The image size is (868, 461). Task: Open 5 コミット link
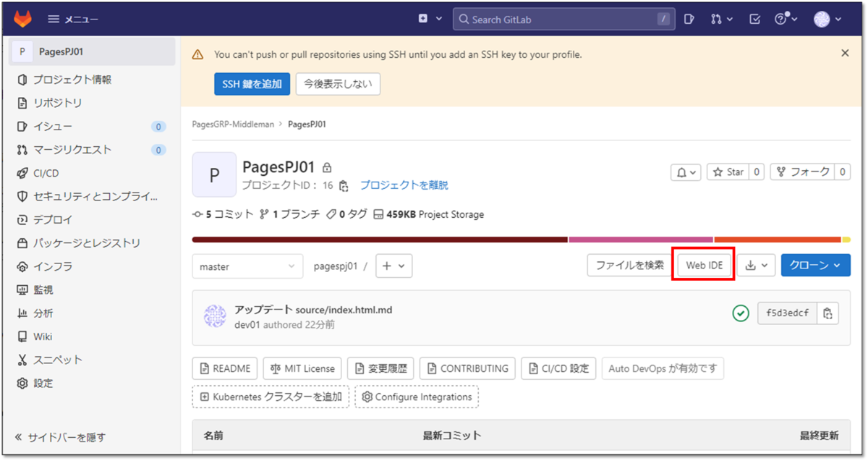223,214
